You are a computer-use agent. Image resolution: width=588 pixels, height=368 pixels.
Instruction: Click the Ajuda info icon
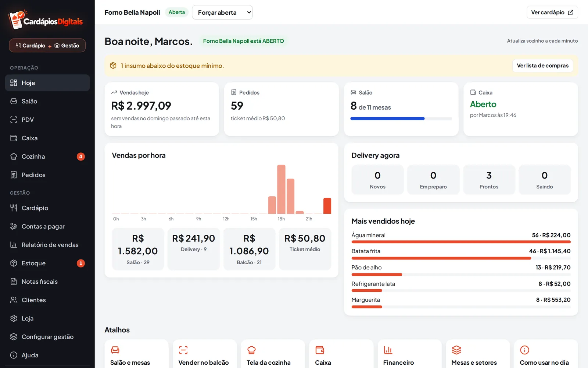click(14, 355)
